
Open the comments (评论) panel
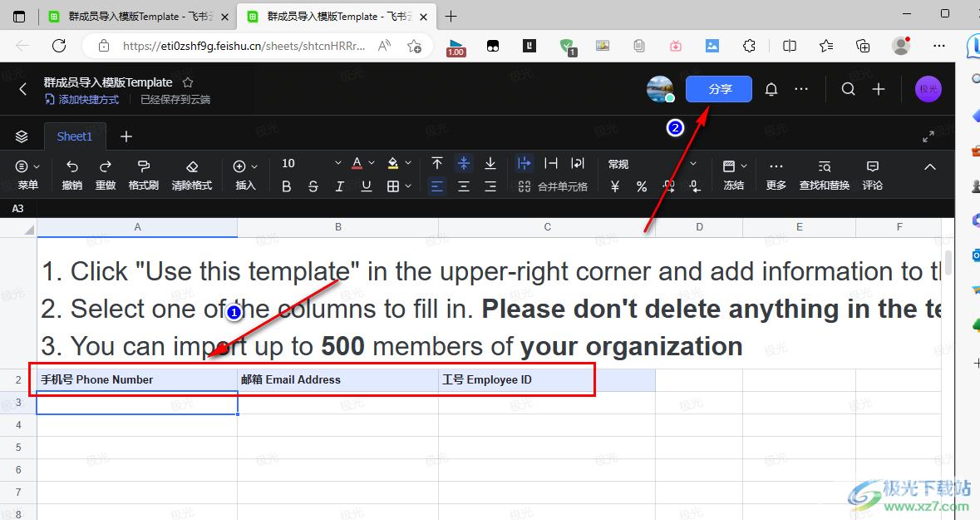click(x=873, y=175)
